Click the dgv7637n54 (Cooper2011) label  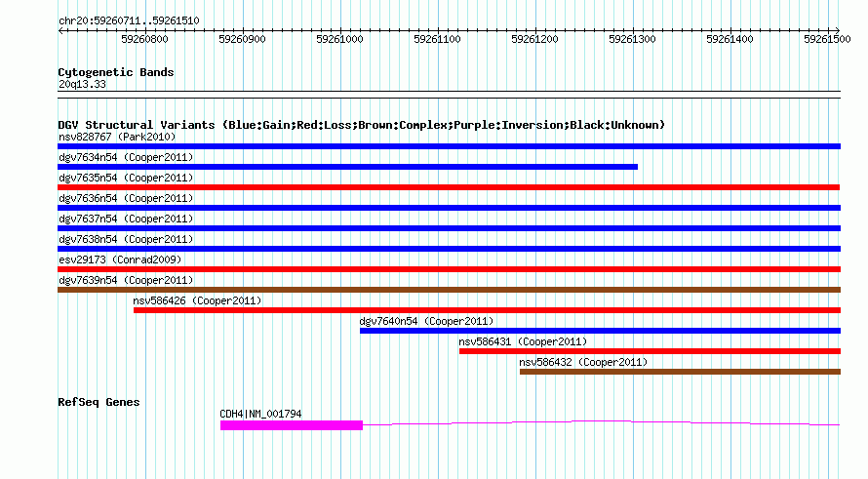click(x=126, y=219)
